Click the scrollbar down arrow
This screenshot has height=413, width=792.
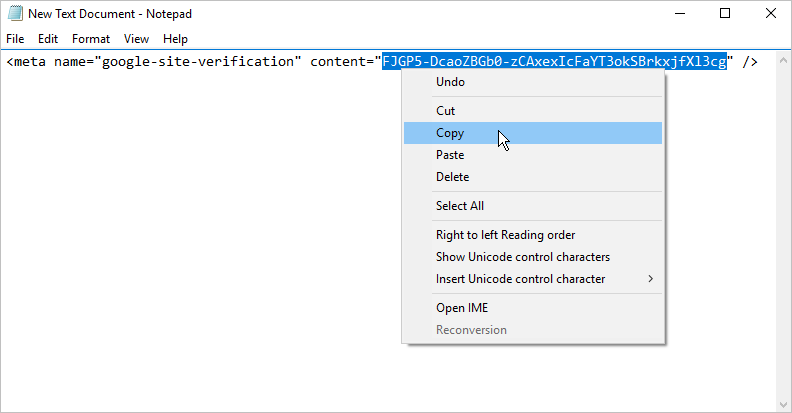point(783,405)
